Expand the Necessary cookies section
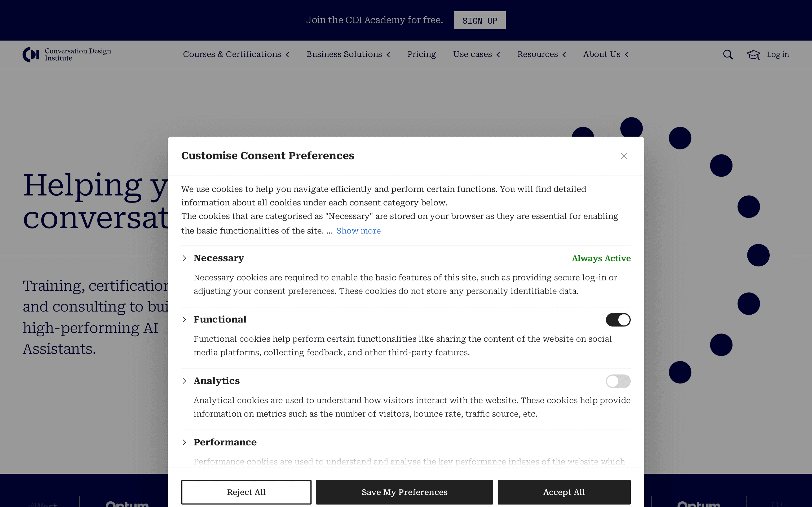812x507 pixels. click(x=184, y=258)
